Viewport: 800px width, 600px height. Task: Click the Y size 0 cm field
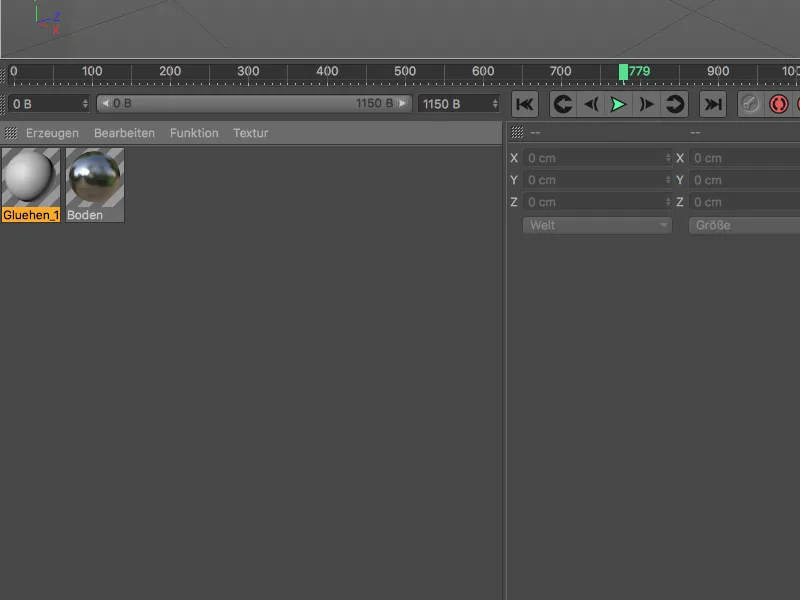point(744,180)
